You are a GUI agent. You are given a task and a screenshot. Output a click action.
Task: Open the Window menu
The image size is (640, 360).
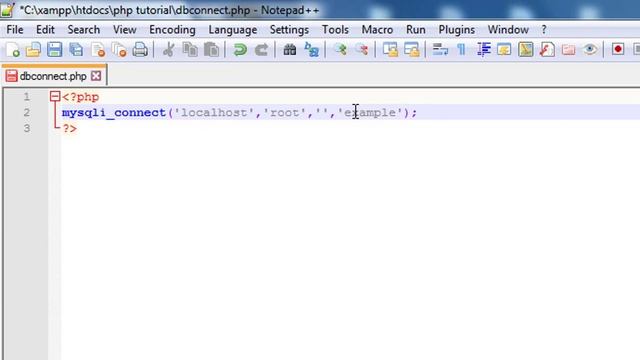(x=508, y=30)
